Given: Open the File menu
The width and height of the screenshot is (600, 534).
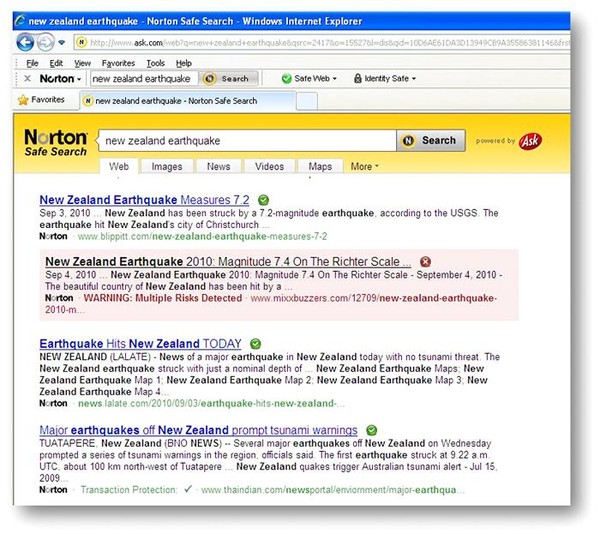Looking at the screenshot, I should point(32,63).
